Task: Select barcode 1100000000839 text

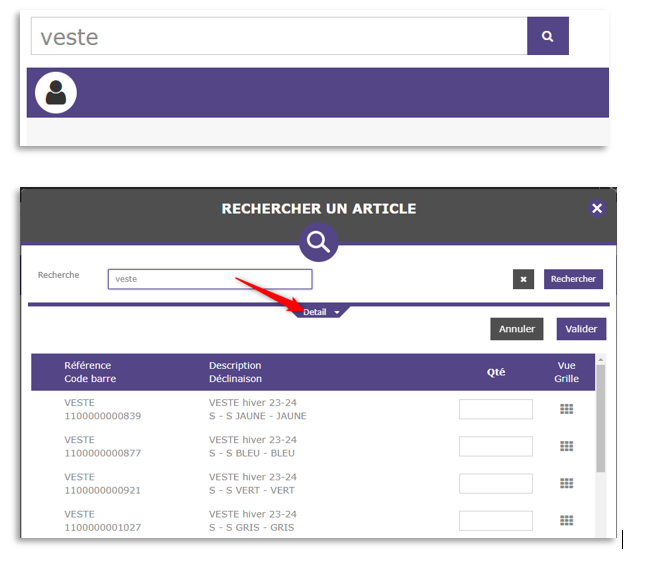Action: pyautogui.click(x=102, y=416)
